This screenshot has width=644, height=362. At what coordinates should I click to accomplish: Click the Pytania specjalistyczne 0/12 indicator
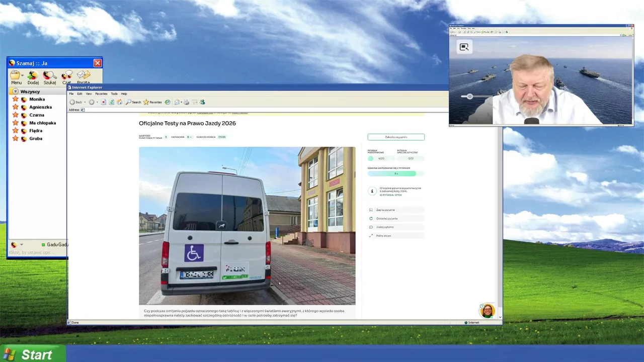[x=411, y=158]
